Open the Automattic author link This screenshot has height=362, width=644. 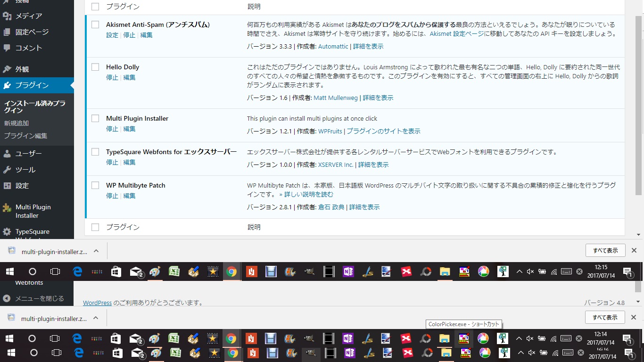(333, 46)
